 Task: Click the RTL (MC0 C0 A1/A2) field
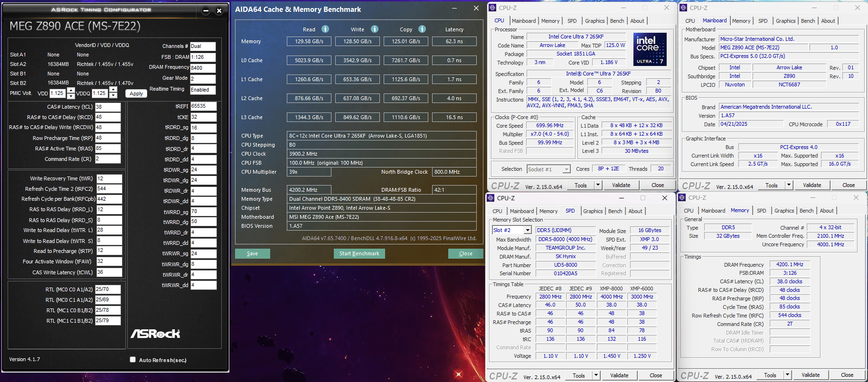coord(108,289)
